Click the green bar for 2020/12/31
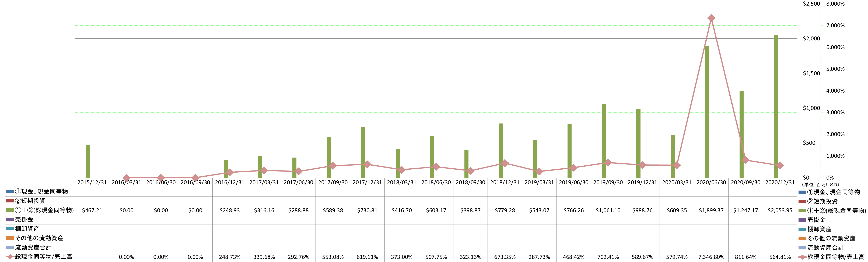 click(776, 106)
